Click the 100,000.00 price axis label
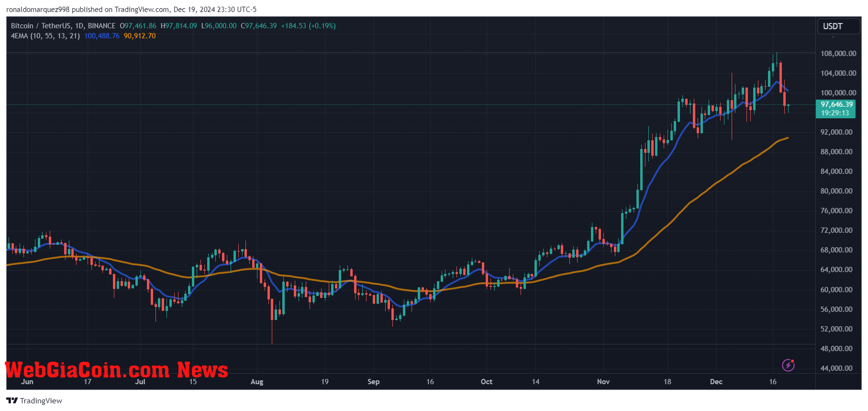868x411 pixels. coord(838,93)
